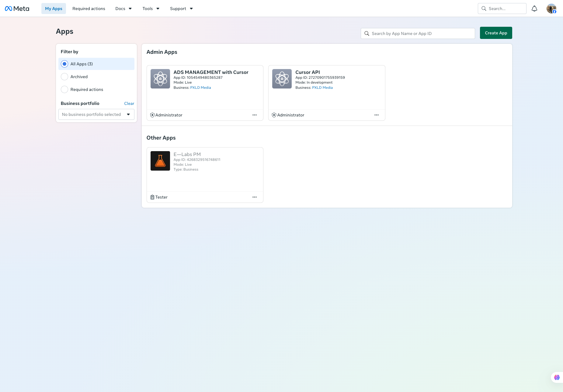The image size is (563, 392).
Task: Open more options for Cursor API
Action: click(x=377, y=115)
